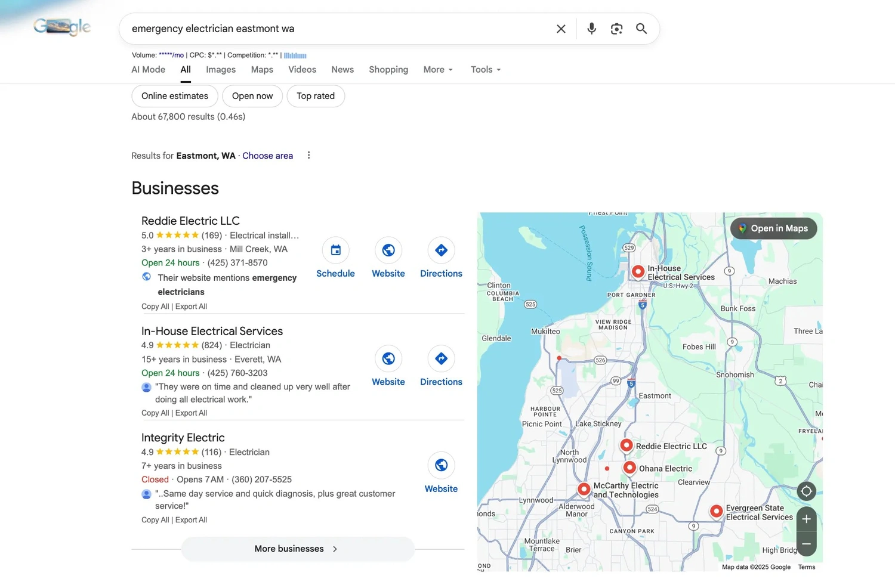Click the phone number (425) 760-3203

tap(237, 373)
